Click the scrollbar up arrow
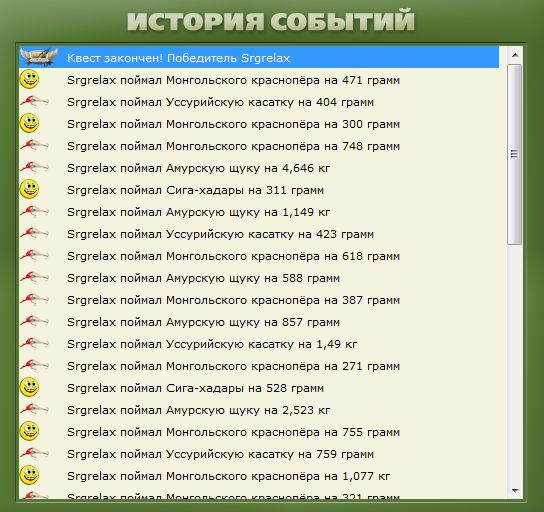The width and height of the screenshot is (544, 512). click(x=515, y=55)
